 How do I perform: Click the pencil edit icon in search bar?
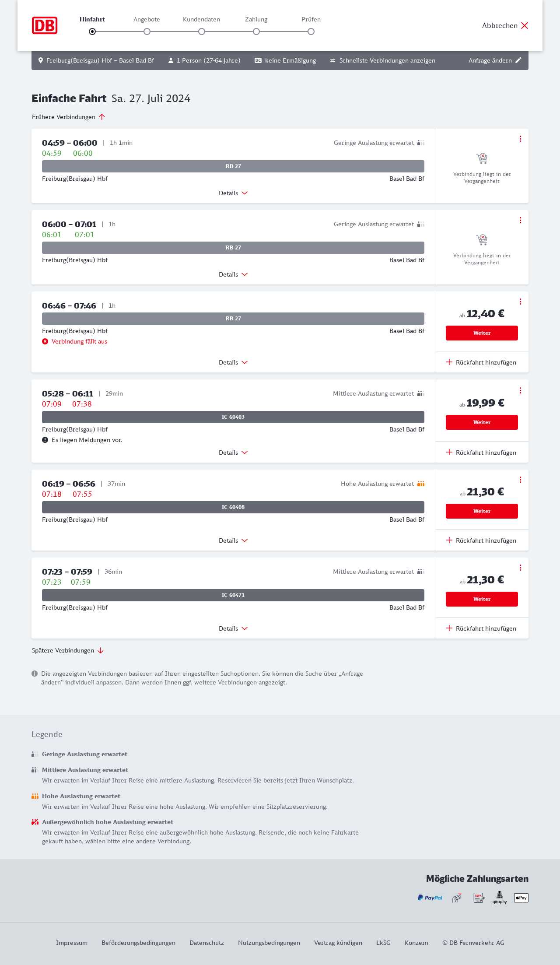tap(518, 60)
